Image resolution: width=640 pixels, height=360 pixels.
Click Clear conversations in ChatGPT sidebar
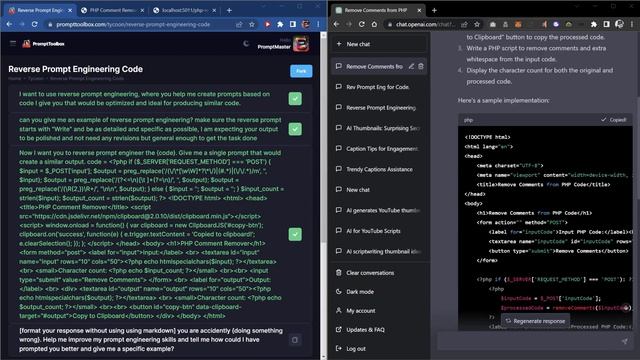pyautogui.click(x=380, y=273)
